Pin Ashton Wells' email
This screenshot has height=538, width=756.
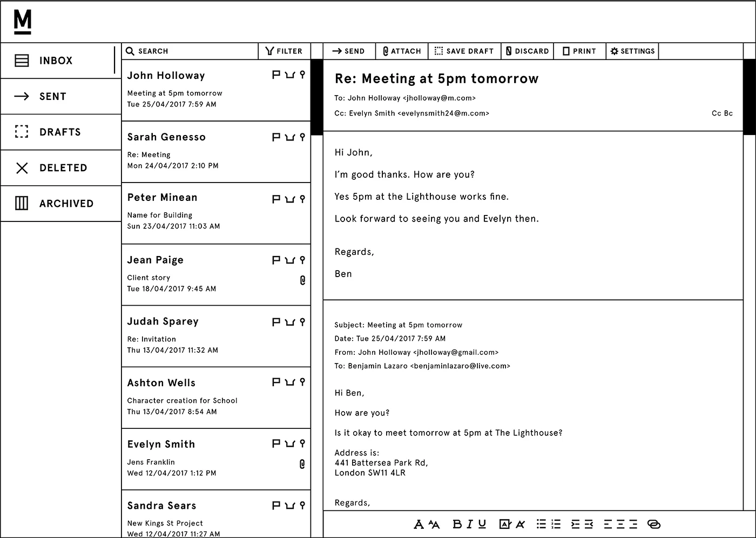coord(302,382)
